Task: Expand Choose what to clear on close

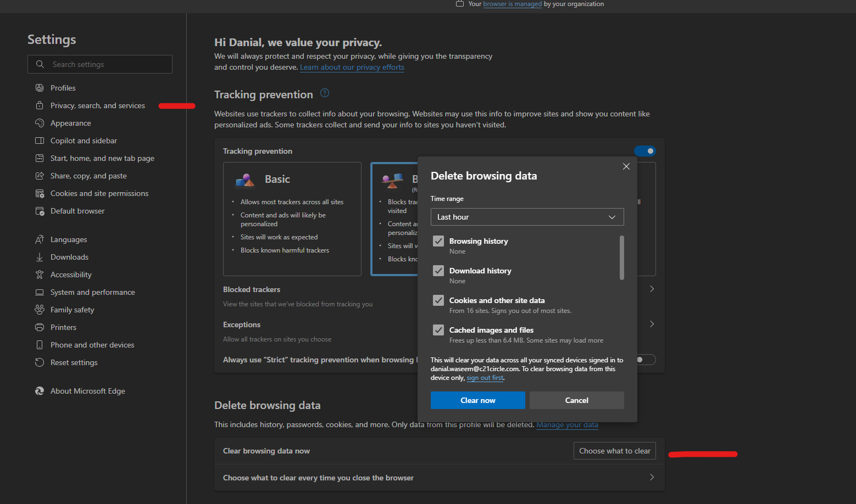Action: [x=652, y=478]
